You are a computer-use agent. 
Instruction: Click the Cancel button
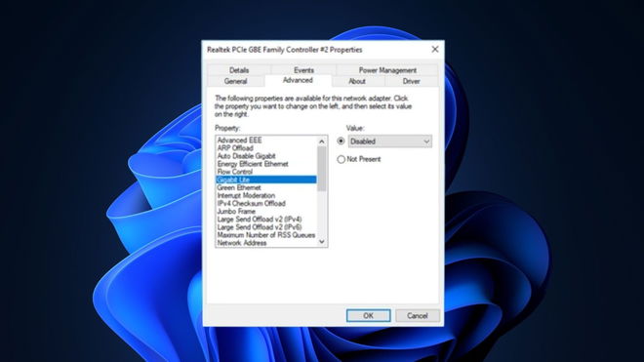click(418, 315)
